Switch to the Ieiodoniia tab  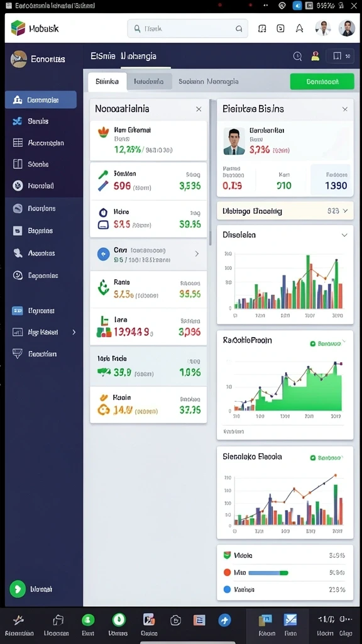coord(149,81)
